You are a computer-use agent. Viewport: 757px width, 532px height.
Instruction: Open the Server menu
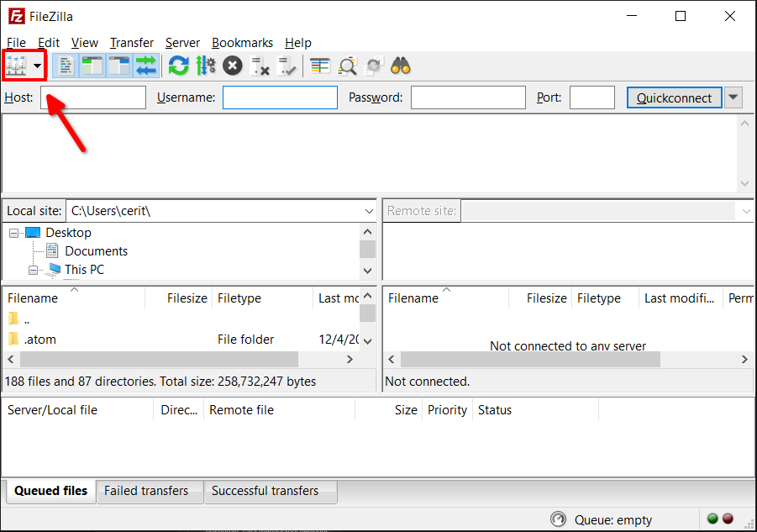[182, 43]
